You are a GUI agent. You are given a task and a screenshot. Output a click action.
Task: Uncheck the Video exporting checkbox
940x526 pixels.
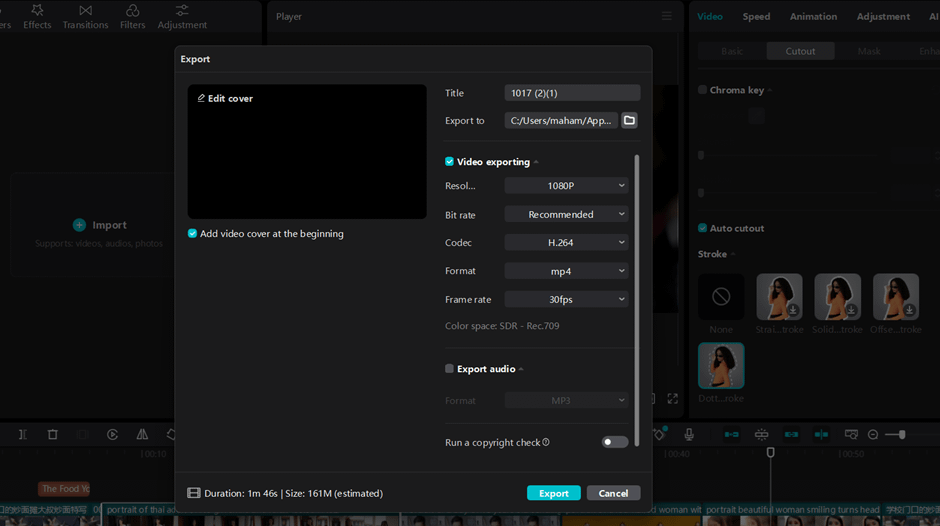click(450, 162)
